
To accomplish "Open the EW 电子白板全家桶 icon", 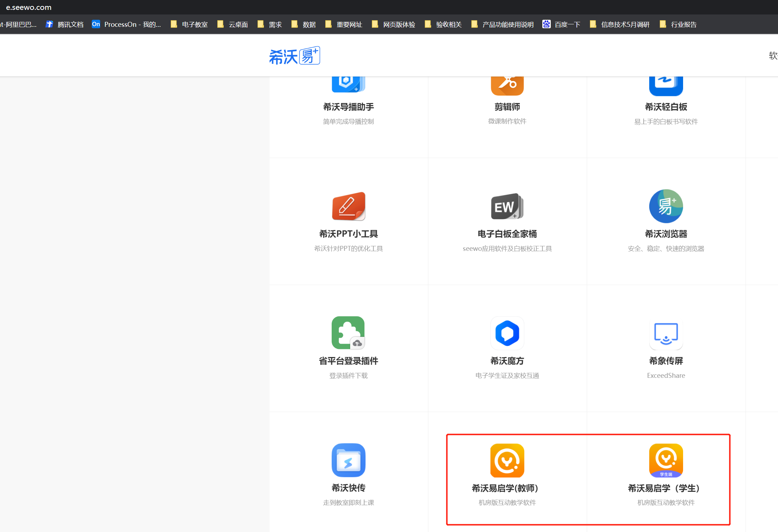I will click(507, 206).
